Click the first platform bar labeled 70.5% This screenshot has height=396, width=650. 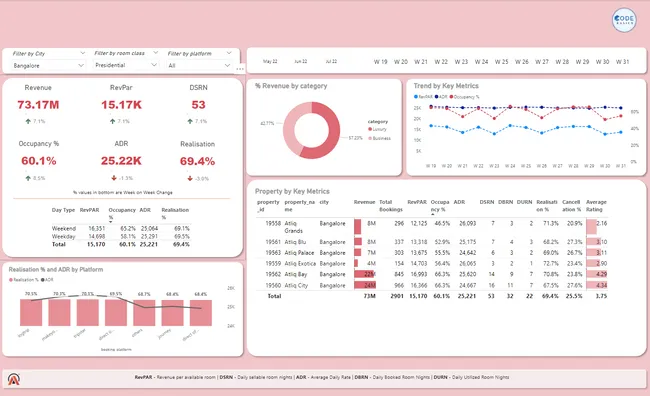31,312
